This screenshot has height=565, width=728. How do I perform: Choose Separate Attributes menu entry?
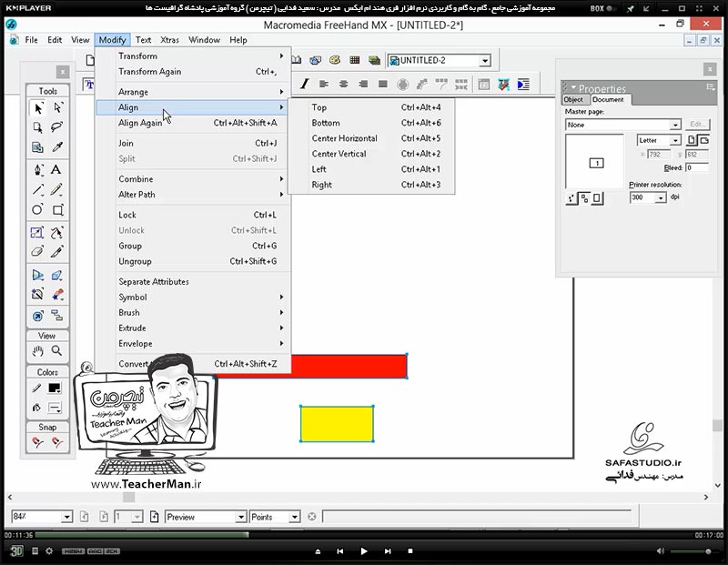coord(193,281)
